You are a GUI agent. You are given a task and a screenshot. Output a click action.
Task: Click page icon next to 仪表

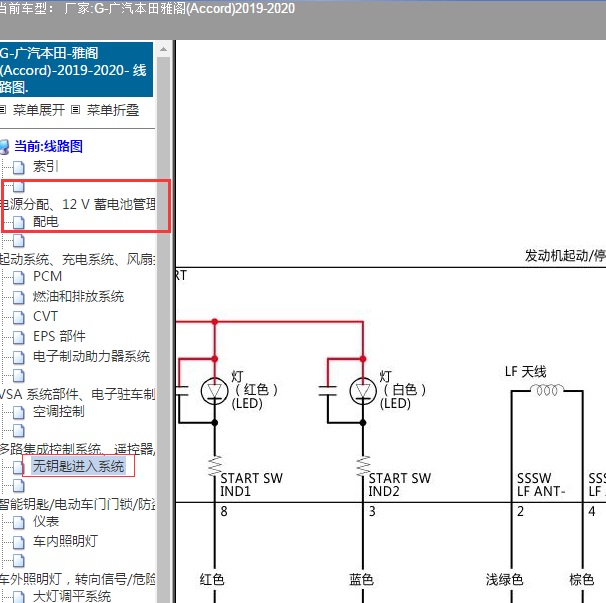click(19, 522)
